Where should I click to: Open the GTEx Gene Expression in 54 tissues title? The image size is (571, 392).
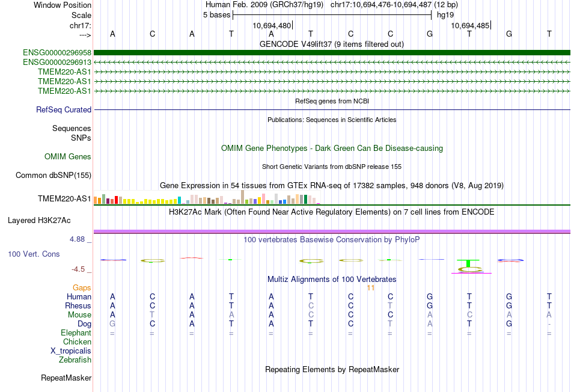332,185
